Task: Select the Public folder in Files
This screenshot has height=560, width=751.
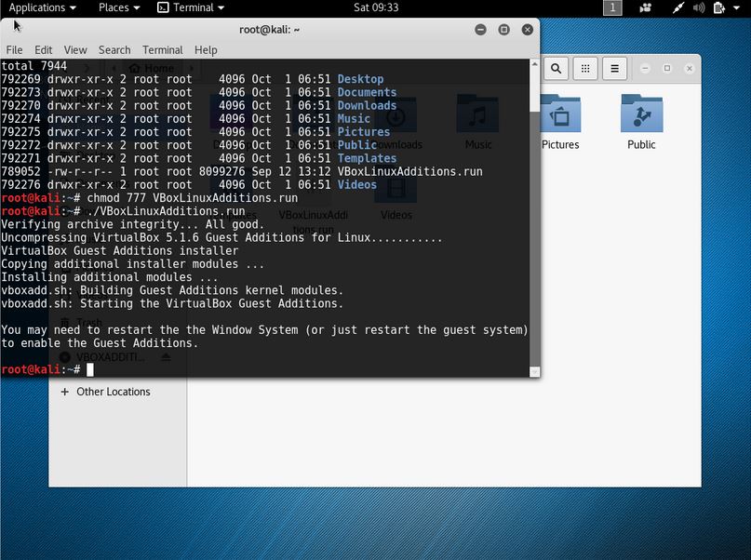Action: click(x=641, y=123)
